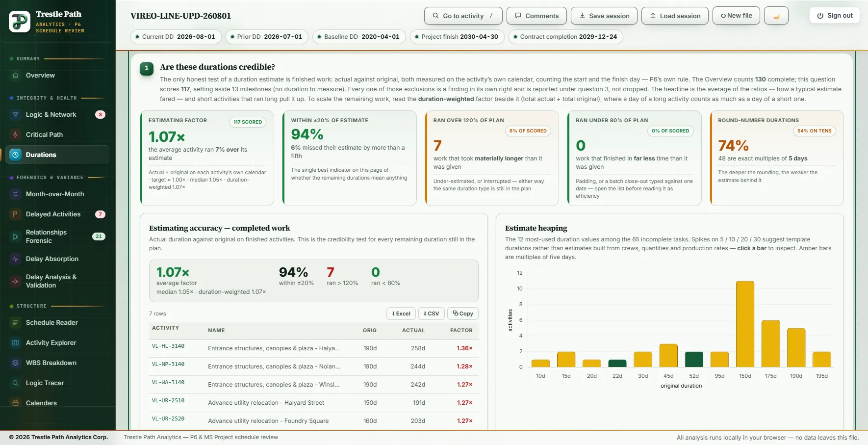Open the Delayed Activities page
The image size is (868, 445).
[57, 214]
